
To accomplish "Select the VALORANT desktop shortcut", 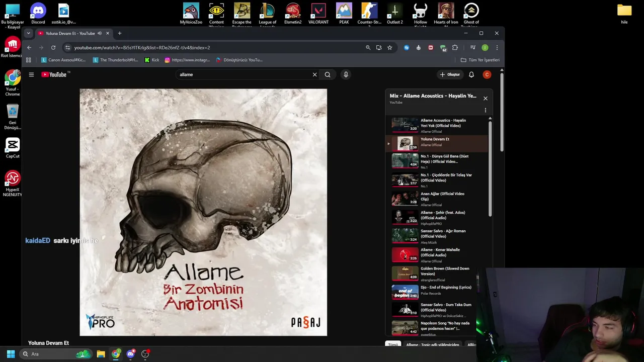I will tap(318, 14).
